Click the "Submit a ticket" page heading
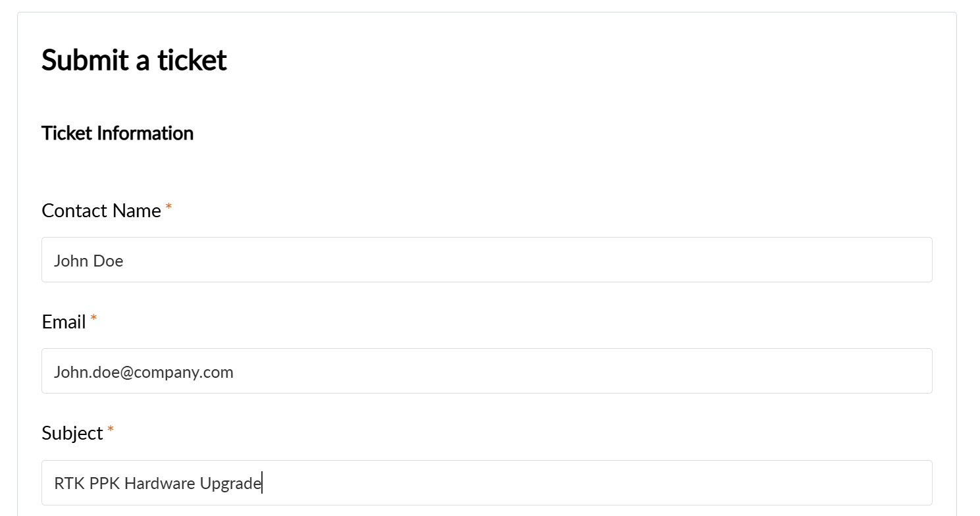Screen dimensions: 980x516 click(x=134, y=60)
